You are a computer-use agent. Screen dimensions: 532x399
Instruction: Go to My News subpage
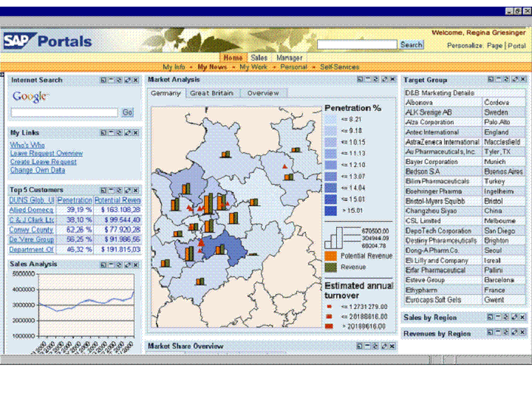(212, 66)
